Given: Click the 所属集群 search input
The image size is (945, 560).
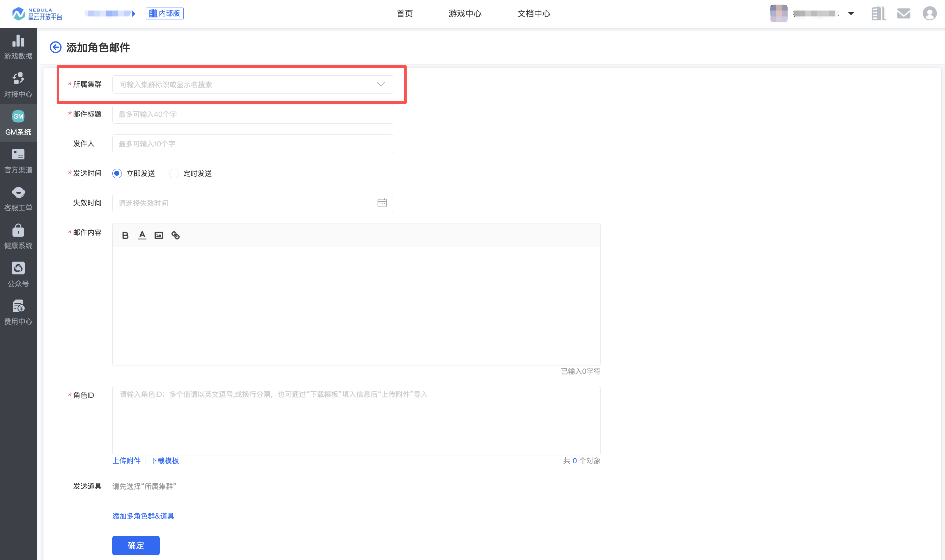Looking at the screenshot, I should [x=252, y=85].
